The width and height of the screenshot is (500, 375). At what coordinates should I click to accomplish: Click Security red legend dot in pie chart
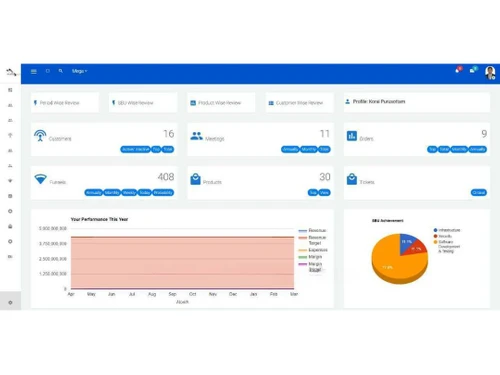(x=435, y=236)
